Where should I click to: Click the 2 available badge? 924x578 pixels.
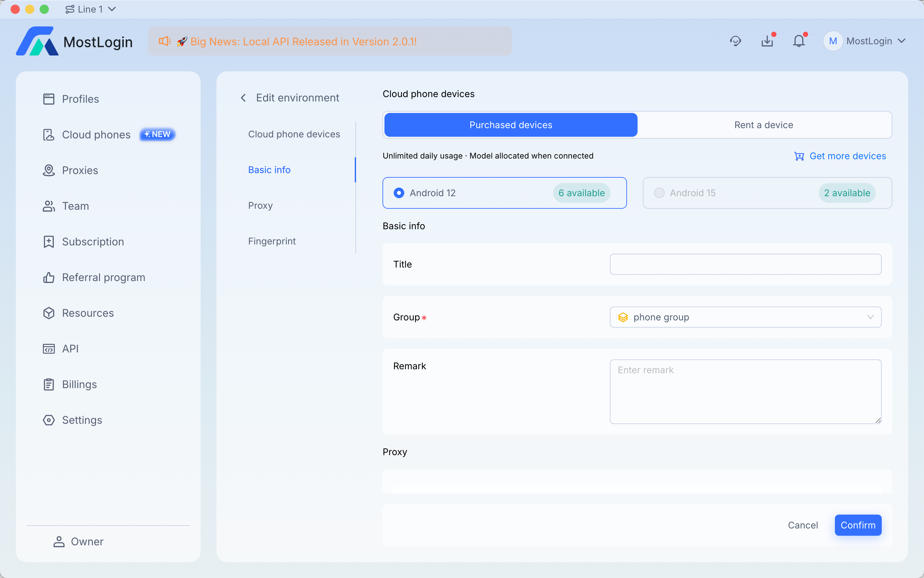[x=847, y=193]
